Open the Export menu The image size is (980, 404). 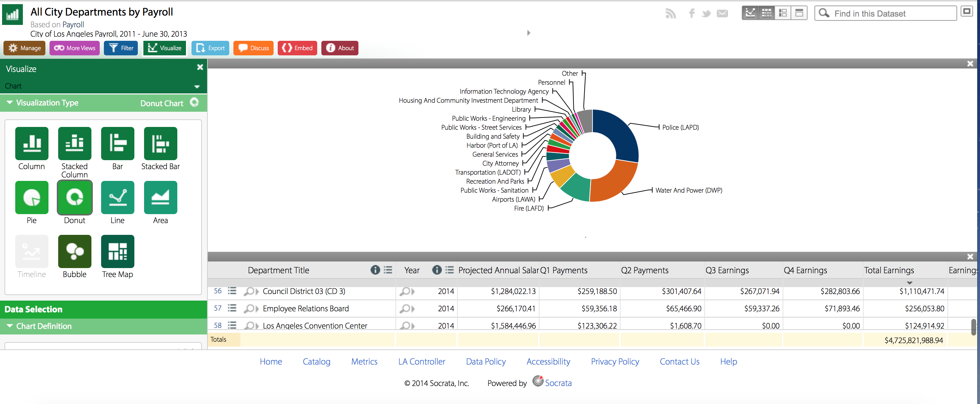pos(211,48)
